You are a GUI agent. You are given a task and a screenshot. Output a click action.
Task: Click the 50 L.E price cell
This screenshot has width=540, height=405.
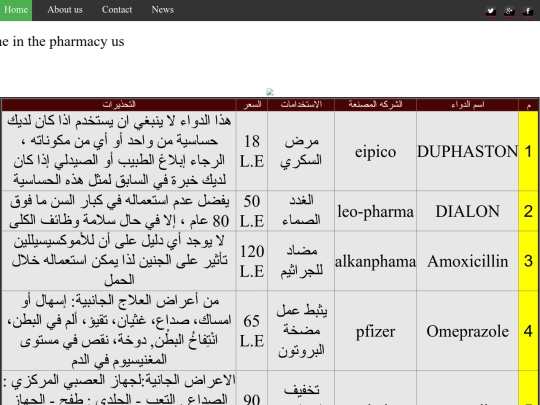pos(252,211)
